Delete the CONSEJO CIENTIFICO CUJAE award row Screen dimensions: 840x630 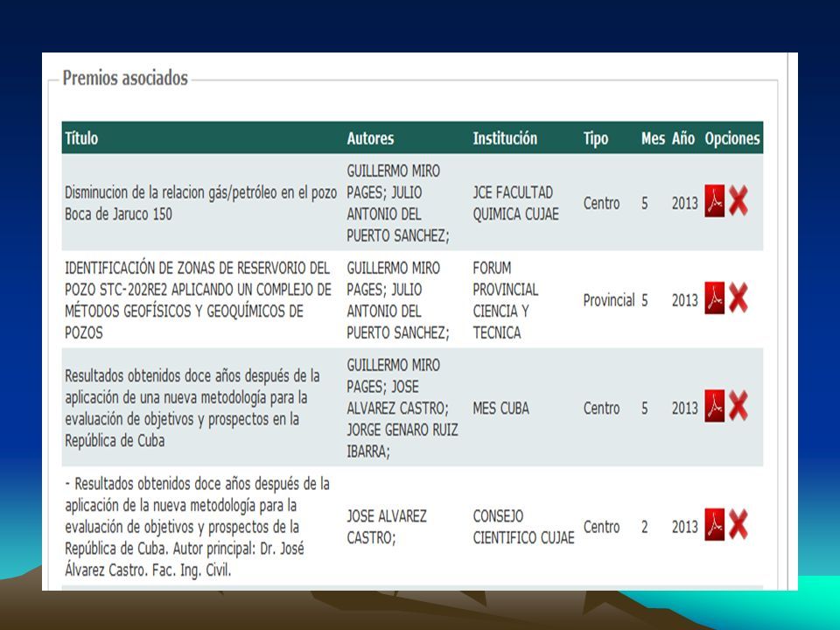(738, 524)
